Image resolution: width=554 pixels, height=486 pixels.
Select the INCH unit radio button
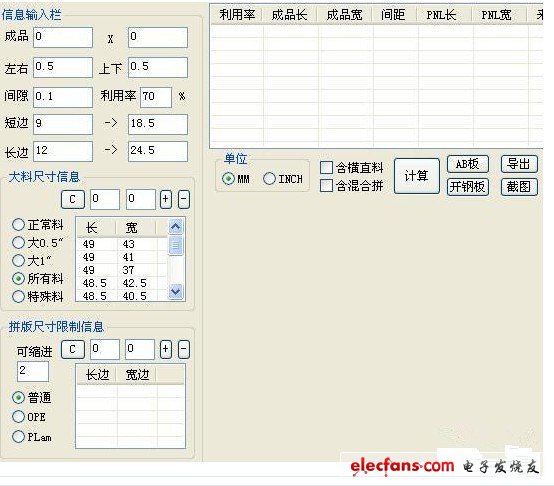(269, 179)
